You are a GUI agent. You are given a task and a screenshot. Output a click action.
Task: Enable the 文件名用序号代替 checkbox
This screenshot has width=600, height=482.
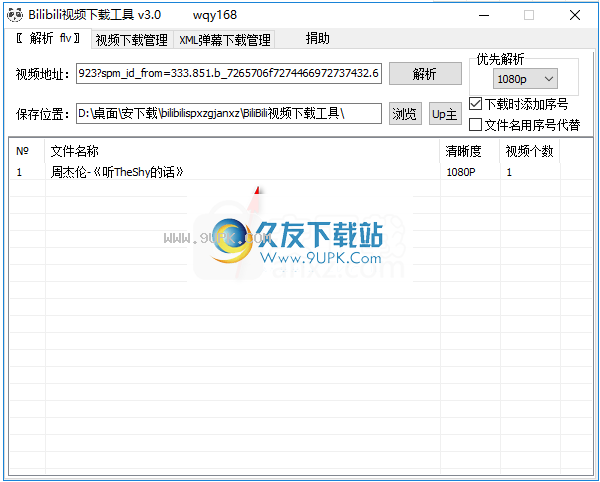pyautogui.click(x=475, y=124)
